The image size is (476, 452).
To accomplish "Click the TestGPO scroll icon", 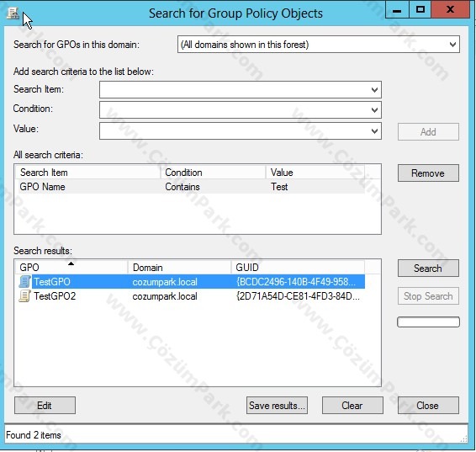I will [x=24, y=282].
